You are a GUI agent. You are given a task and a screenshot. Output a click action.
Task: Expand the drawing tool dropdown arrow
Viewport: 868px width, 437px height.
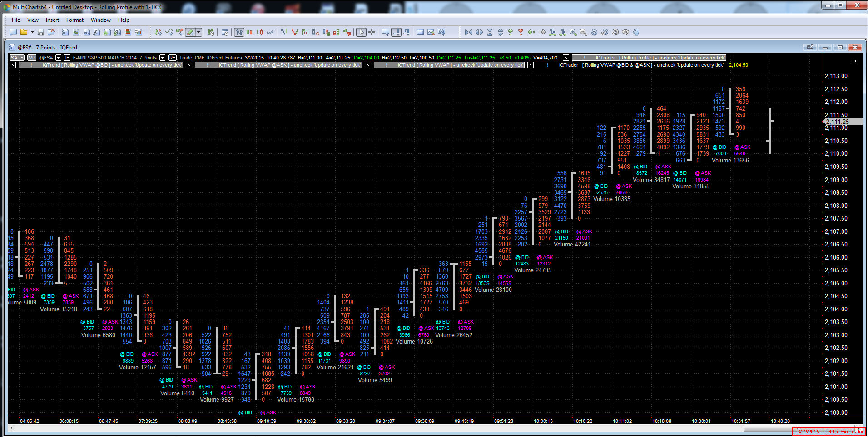click(199, 32)
